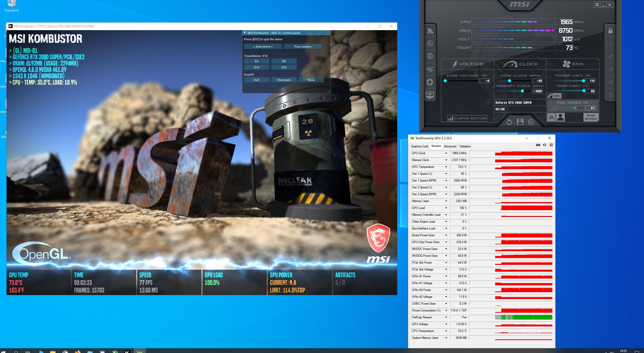Open the CPU Temperature sensor dropdown

point(446,331)
